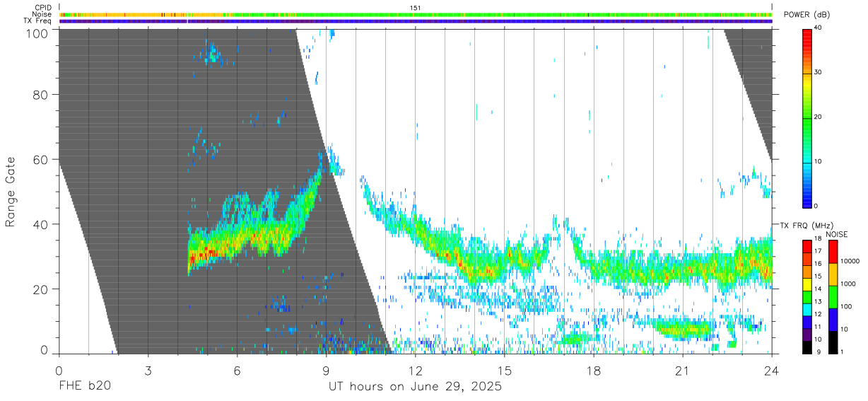The height and width of the screenshot is (401, 868).
Task: Click the TX frequency strip above plot
Action: (x=415, y=21)
